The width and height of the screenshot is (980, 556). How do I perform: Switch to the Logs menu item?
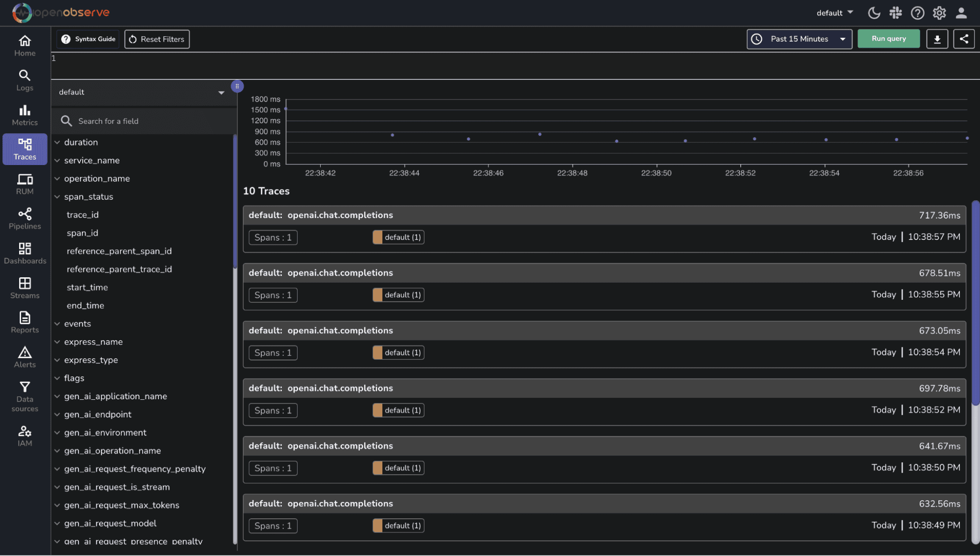(25, 80)
